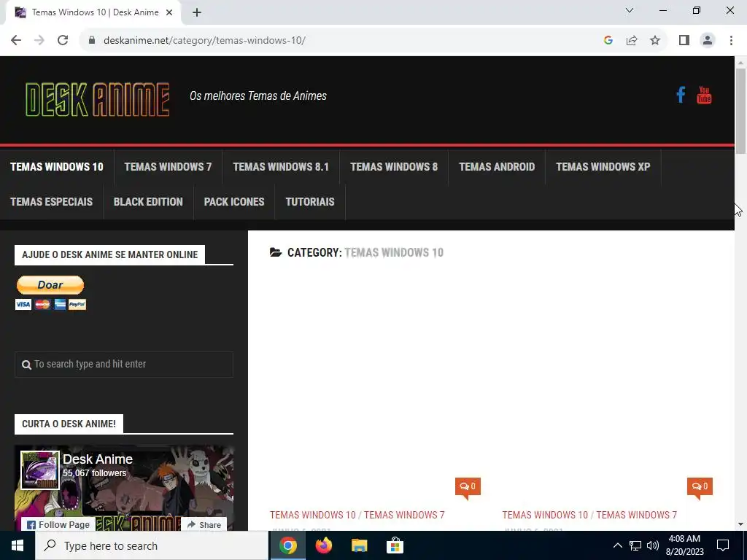Click the Desk Anime logo
Image resolution: width=747 pixels, height=560 pixels.
tap(98, 99)
